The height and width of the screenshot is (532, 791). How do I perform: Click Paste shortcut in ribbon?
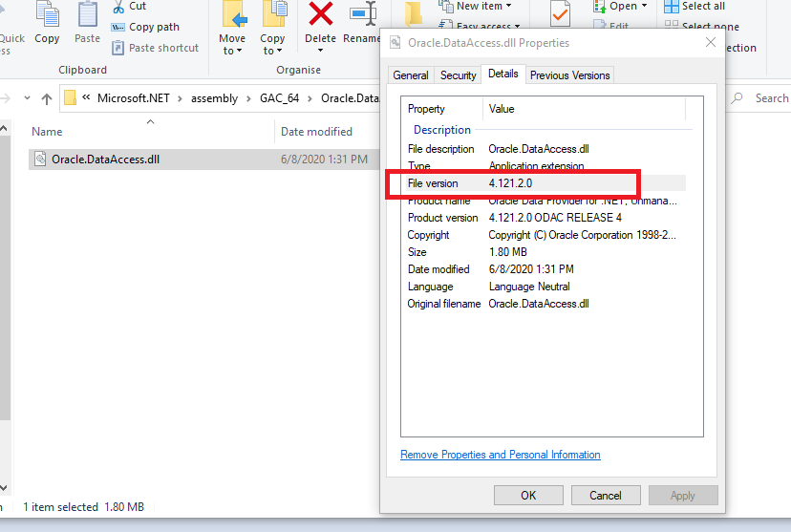pos(156,48)
